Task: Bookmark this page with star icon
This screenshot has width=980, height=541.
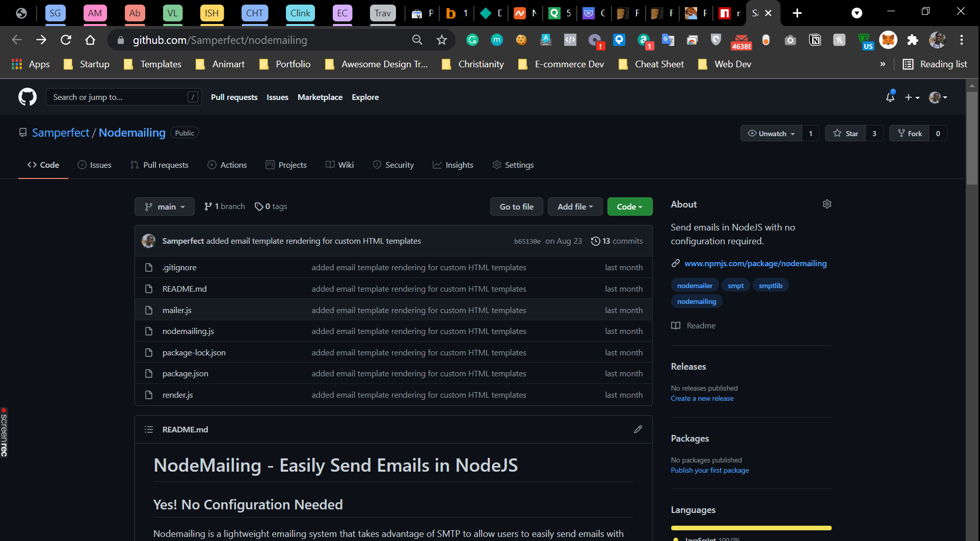Action: [x=441, y=40]
